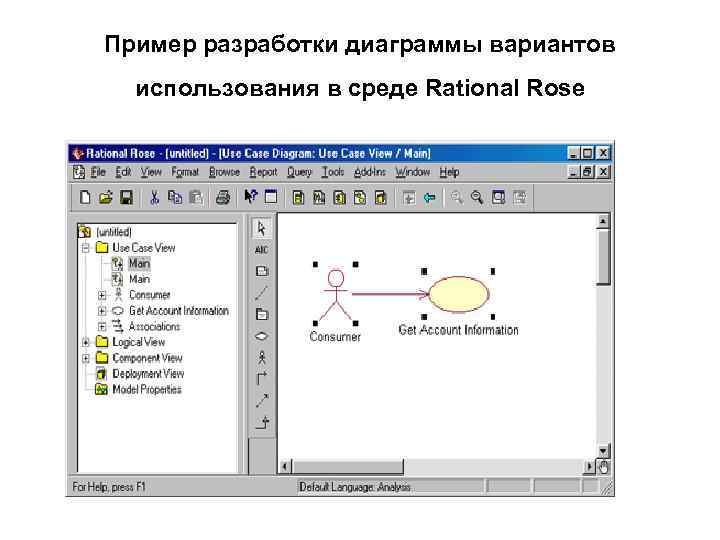Select Model Properties in the tree

[147, 389]
